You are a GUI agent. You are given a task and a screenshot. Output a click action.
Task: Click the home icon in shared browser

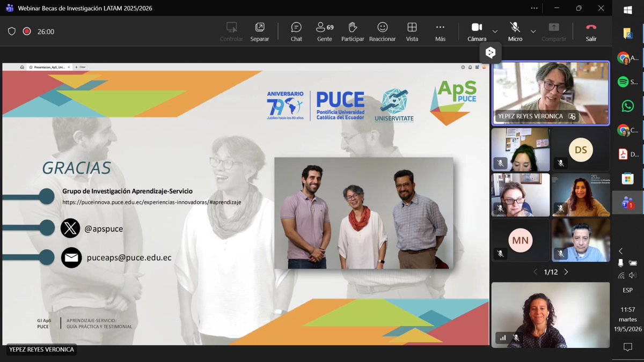pos(22,67)
